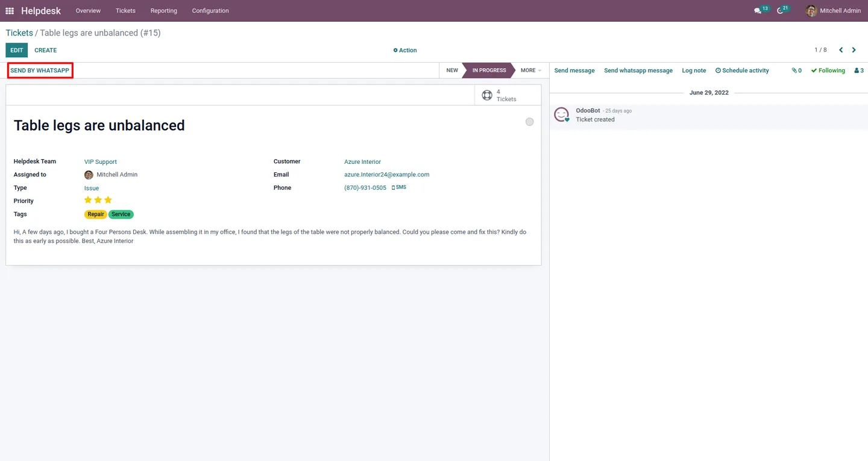Click Log note in chatter
Image resolution: width=868 pixels, height=461 pixels.
[x=694, y=71]
